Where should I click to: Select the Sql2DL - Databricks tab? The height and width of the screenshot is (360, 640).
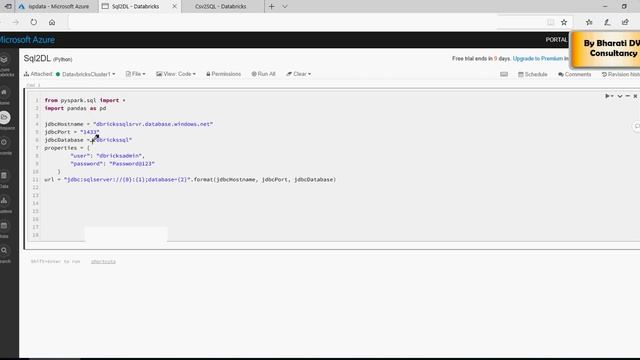click(135, 7)
